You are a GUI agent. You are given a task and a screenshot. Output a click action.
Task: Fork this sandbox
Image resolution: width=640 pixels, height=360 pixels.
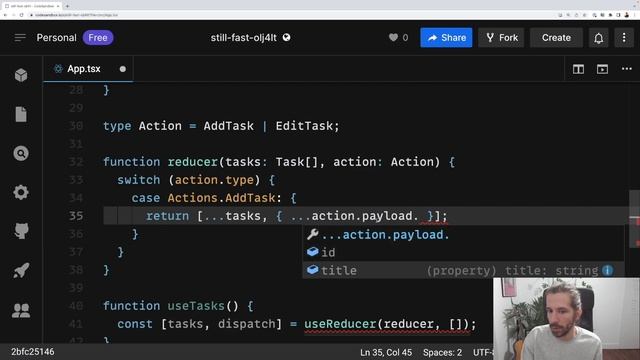point(501,38)
